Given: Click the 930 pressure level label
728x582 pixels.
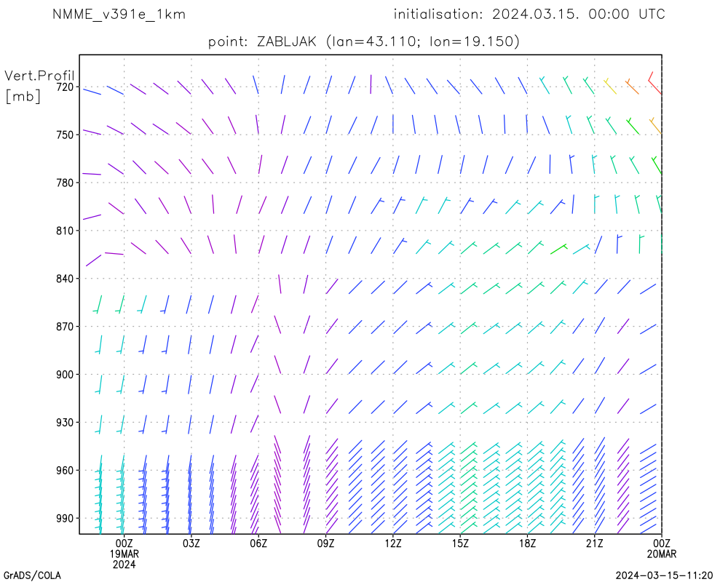Looking at the screenshot, I should [65, 423].
